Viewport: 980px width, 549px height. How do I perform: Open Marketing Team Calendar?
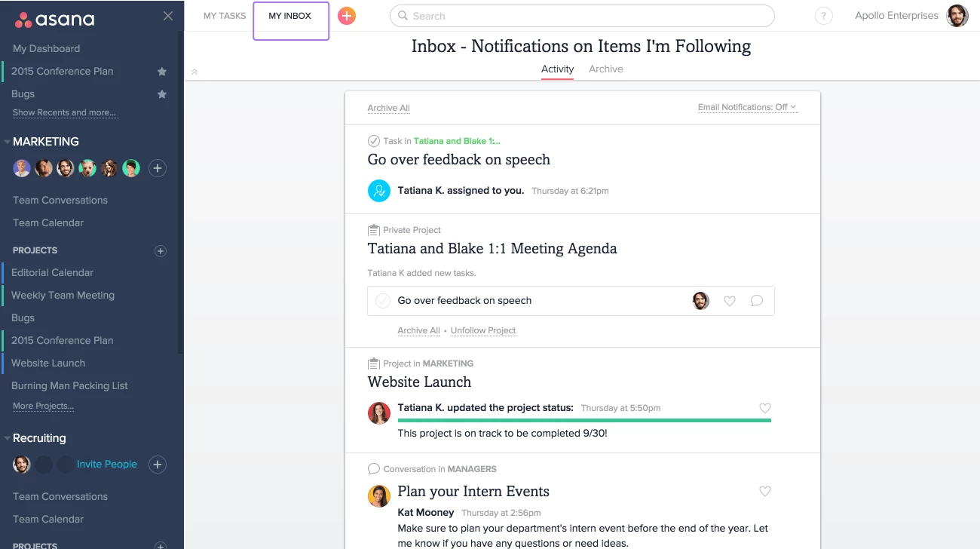48,223
